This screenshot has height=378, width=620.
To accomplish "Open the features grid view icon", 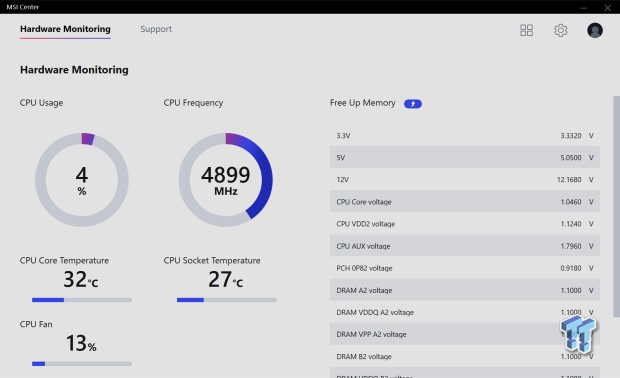I will 526,30.
